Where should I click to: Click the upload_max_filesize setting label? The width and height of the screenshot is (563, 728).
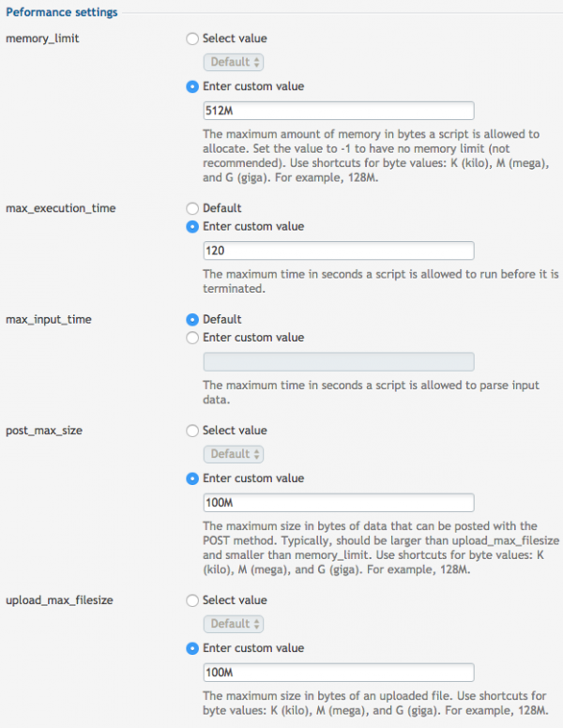tap(59, 600)
